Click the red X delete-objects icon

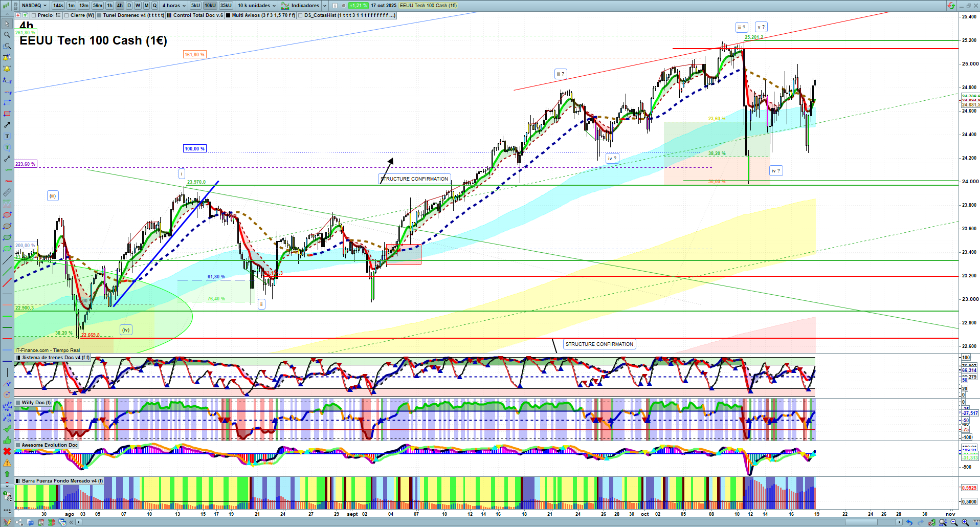pos(7,451)
